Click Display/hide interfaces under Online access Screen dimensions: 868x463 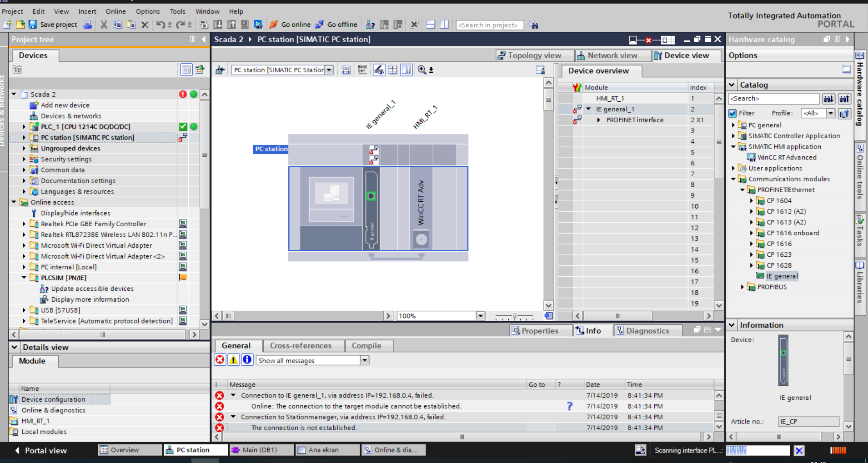[75, 213]
